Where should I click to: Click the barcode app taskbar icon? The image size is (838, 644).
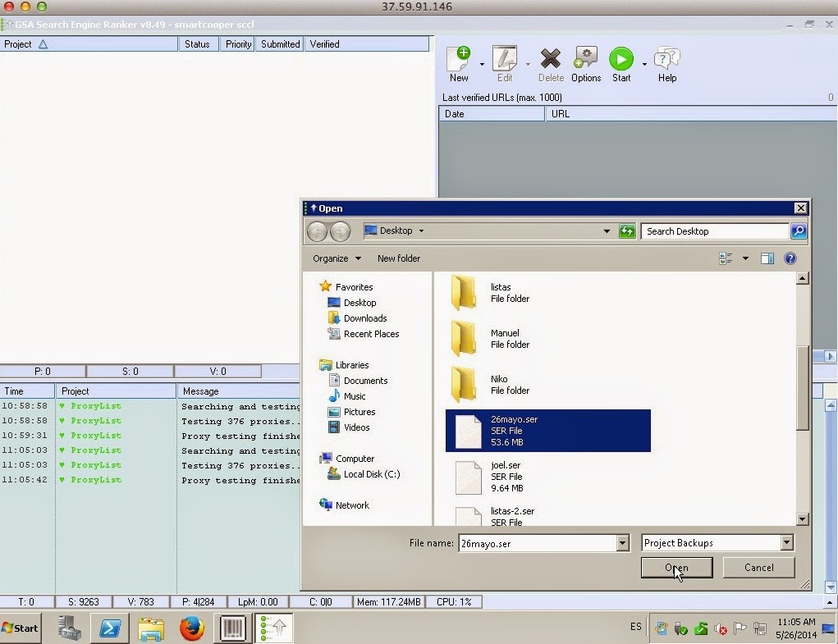[233, 628]
